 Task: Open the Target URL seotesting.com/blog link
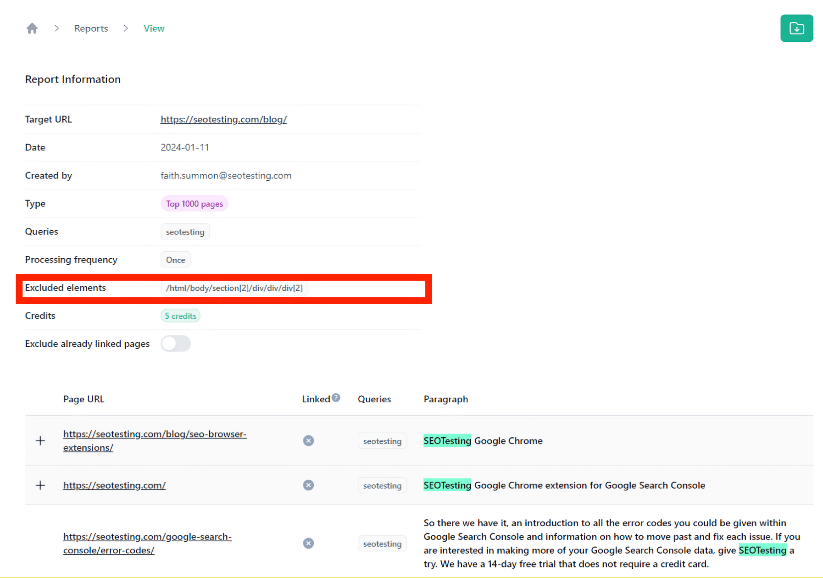click(224, 119)
